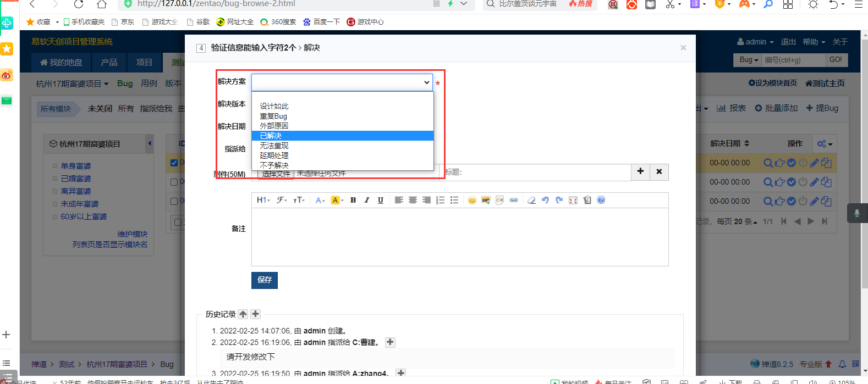Screen dimensions: 868x384
Task: Expand all history records plus icon
Action: tap(255, 314)
